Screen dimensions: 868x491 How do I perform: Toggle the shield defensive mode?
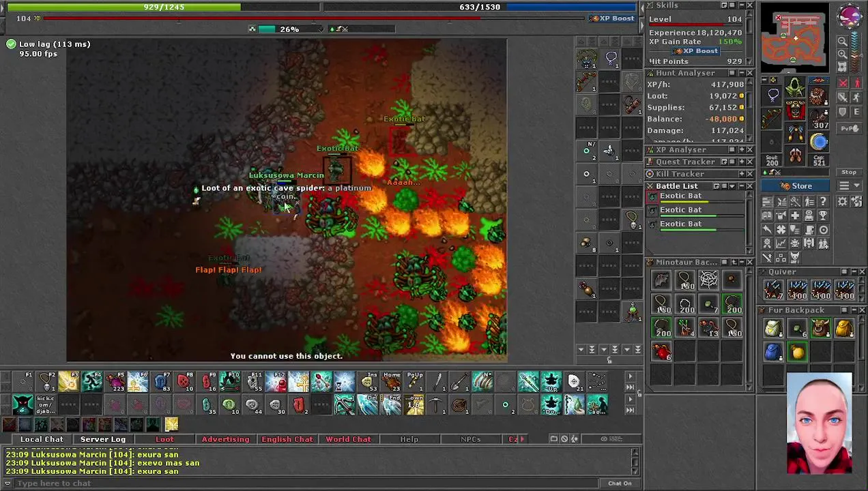(x=842, y=111)
